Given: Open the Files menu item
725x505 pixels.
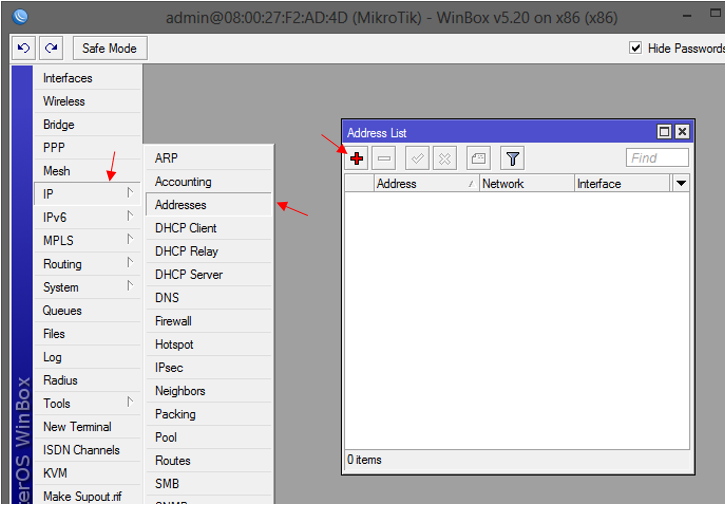Looking at the screenshot, I should point(87,333).
